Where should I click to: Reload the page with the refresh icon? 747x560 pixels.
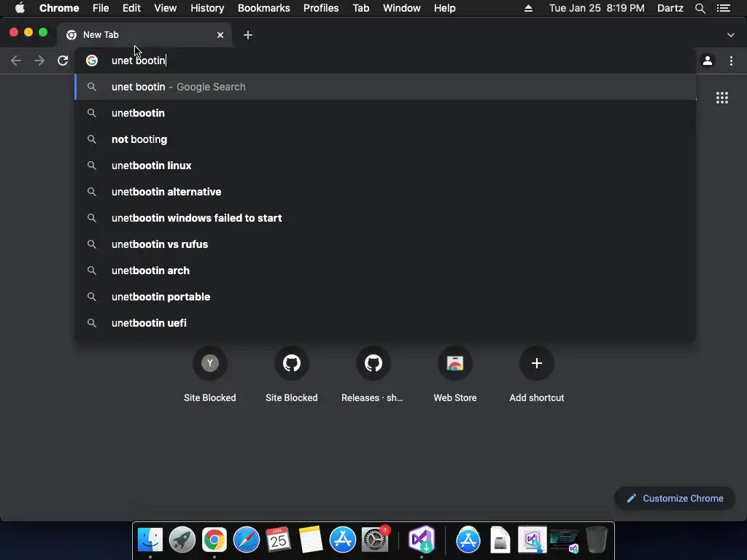[x=63, y=61]
